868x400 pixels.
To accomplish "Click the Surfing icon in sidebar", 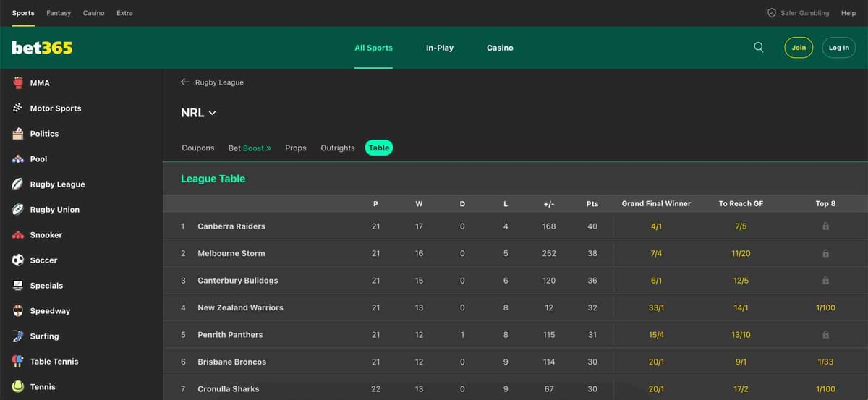I will [18, 336].
